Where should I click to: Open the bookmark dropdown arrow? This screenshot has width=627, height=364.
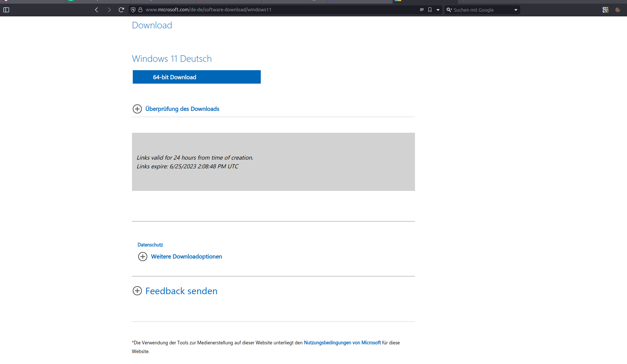[x=438, y=10]
